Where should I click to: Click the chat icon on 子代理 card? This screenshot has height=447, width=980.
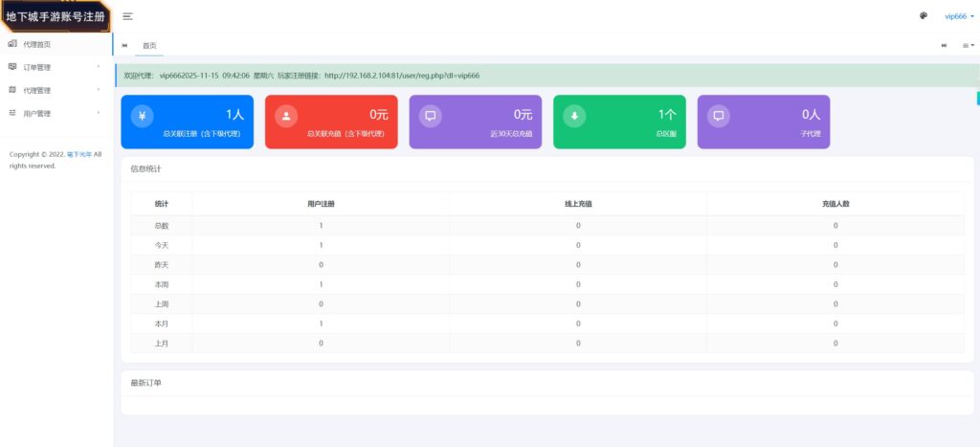(718, 117)
